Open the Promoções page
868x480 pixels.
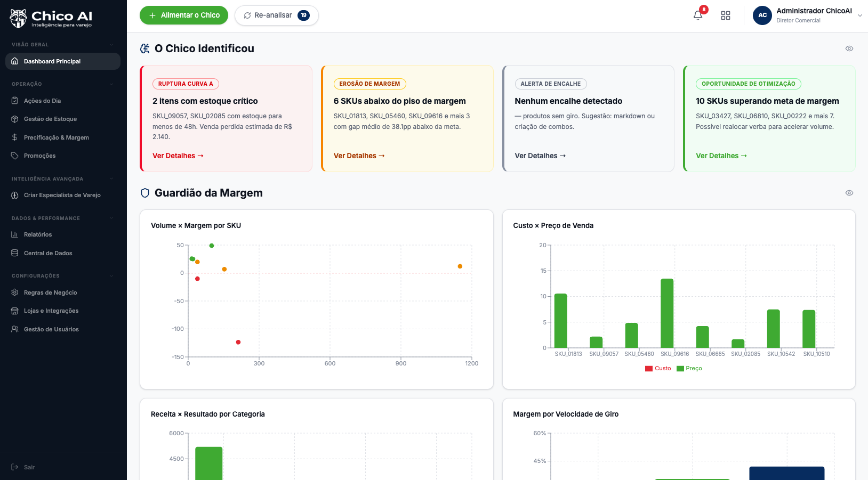pos(63,156)
